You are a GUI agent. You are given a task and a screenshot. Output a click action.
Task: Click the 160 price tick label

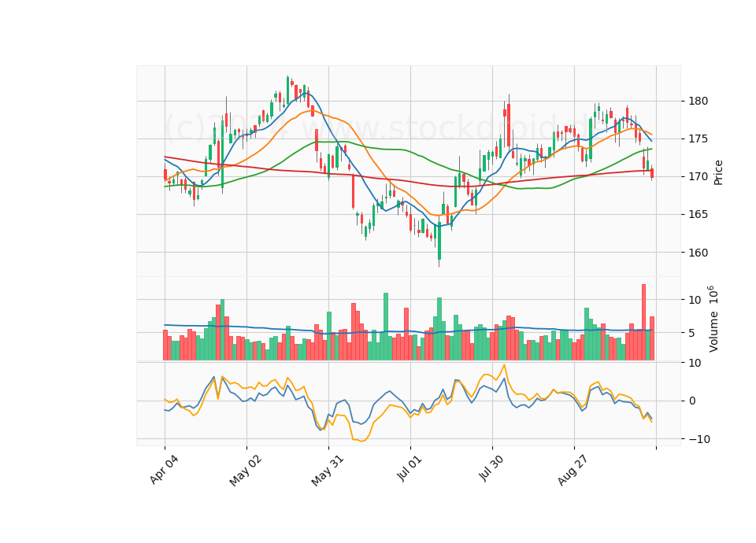tap(699, 253)
